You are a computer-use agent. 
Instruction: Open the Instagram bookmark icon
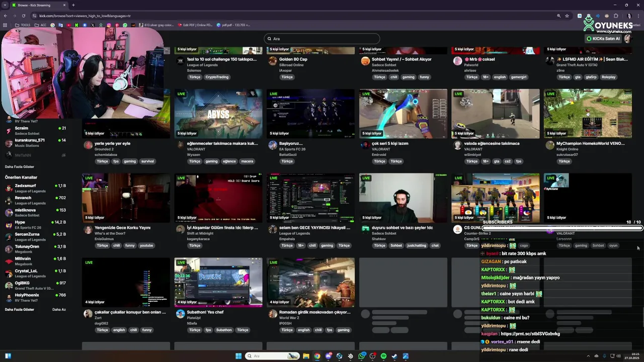[x=109, y=25]
